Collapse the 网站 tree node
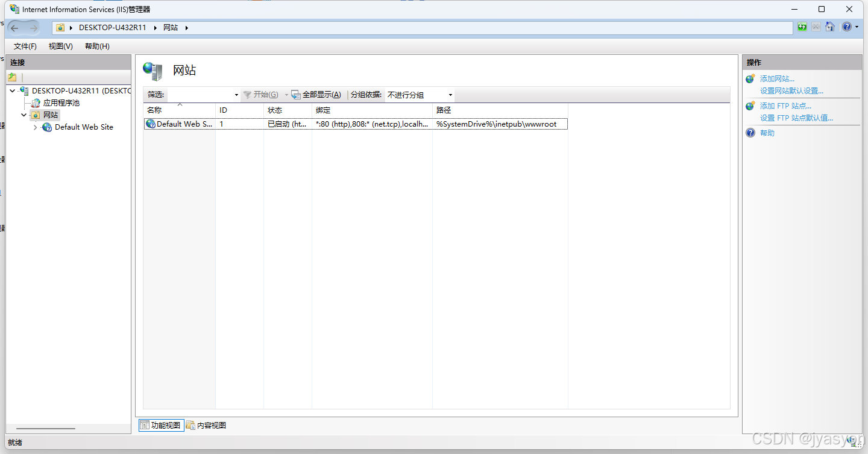Viewport: 868px width, 454px height. [x=24, y=115]
